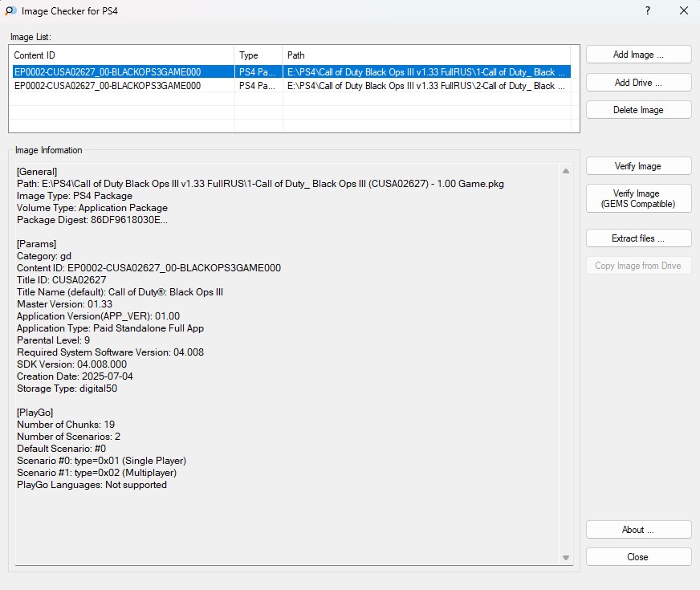Click the Add Drive ... button
The width and height of the screenshot is (700, 590).
point(638,83)
